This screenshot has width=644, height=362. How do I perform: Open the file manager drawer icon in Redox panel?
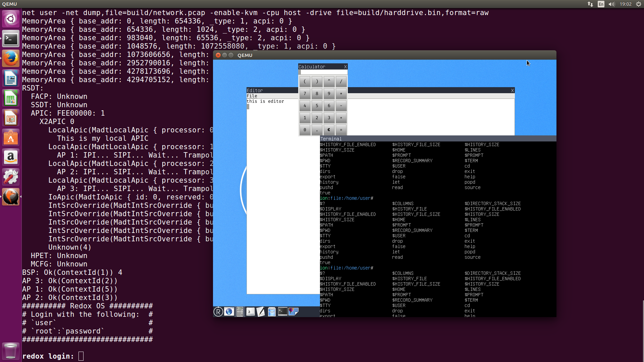(x=272, y=312)
